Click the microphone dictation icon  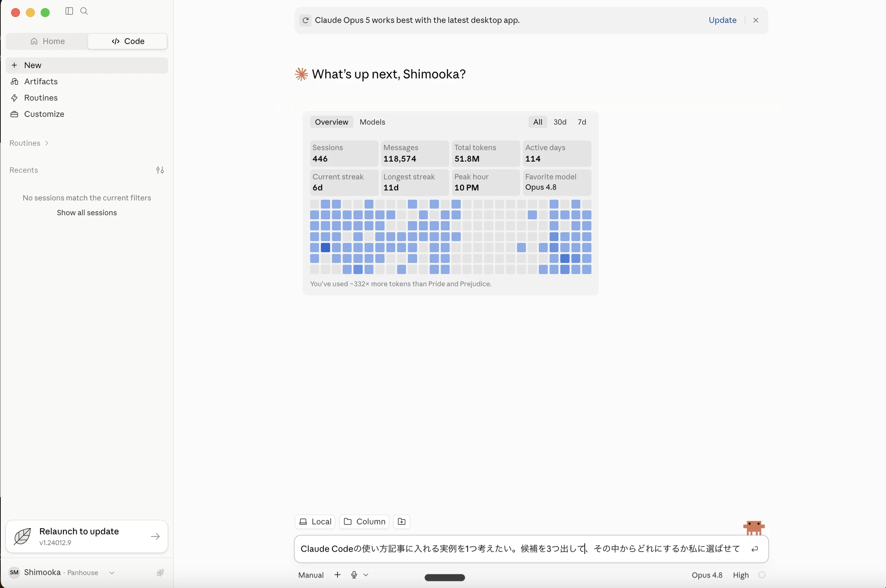pos(354,575)
